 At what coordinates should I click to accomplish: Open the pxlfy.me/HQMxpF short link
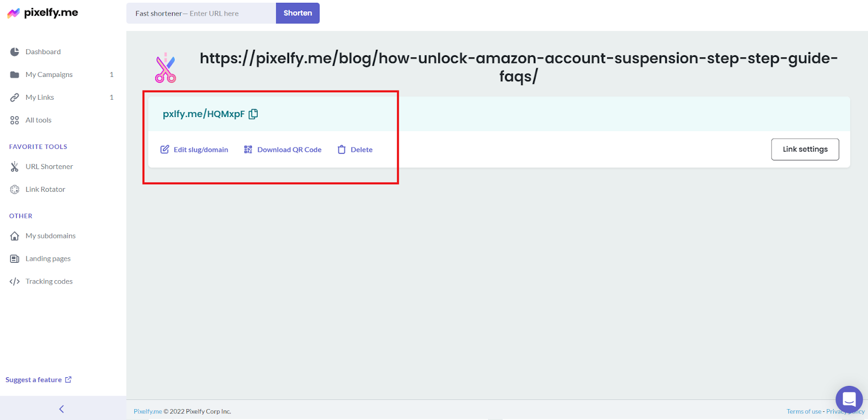pos(203,114)
